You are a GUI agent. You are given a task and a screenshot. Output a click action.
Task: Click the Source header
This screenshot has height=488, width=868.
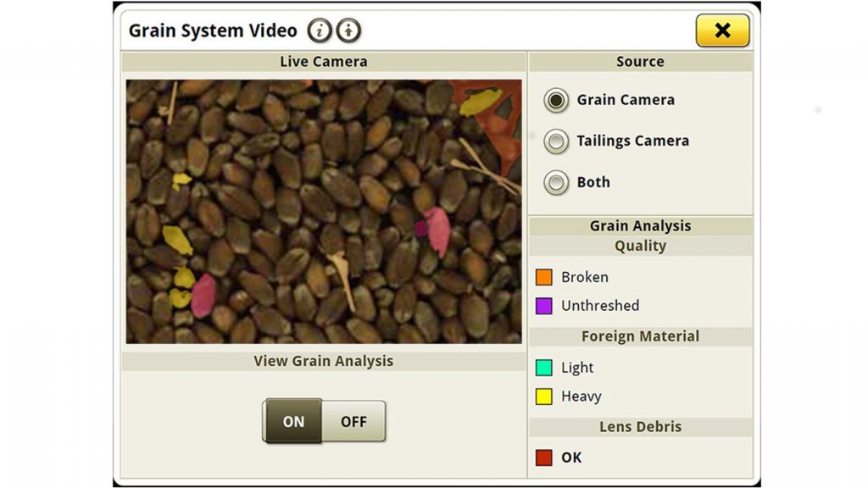point(641,61)
